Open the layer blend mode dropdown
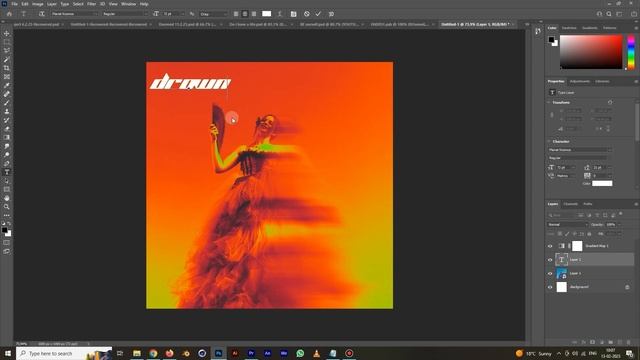640x360 pixels. click(567, 224)
